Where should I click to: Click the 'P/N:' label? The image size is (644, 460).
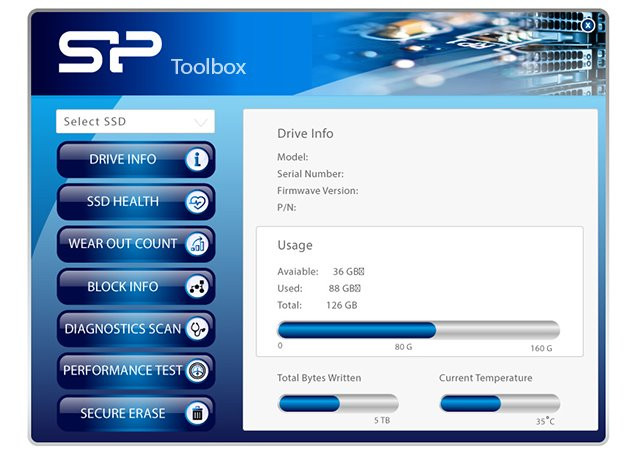pos(287,207)
